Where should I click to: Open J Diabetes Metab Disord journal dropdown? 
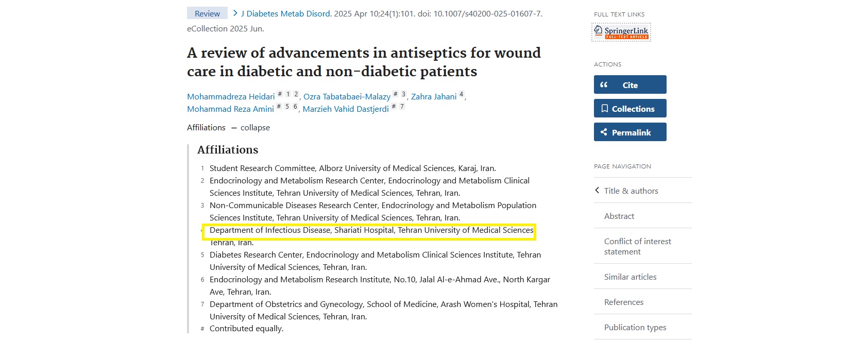286,14
